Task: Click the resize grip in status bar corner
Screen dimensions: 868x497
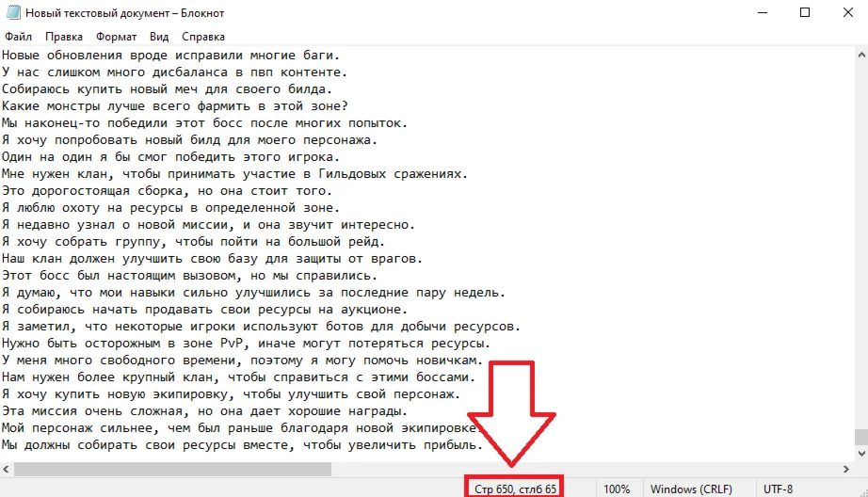Action: [x=863, y=492]
